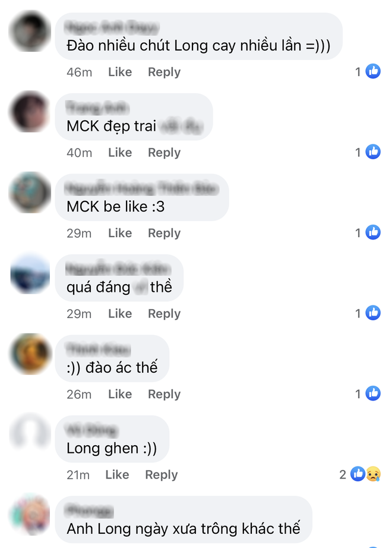Like the 'MCK be like :3' comment
Viewport: 392px width, 548px height.
(x=120, y=233)
